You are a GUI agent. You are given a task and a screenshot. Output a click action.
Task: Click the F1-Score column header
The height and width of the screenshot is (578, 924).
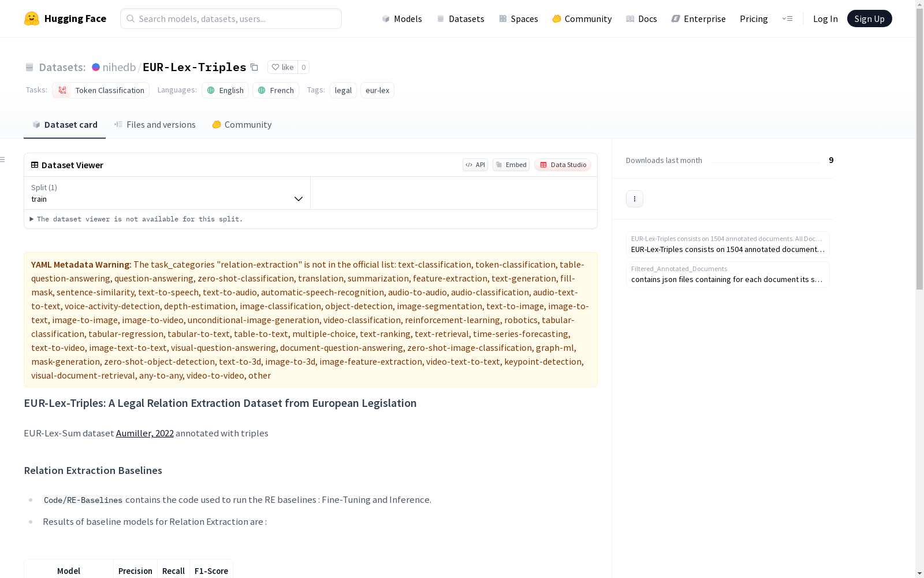211,571
